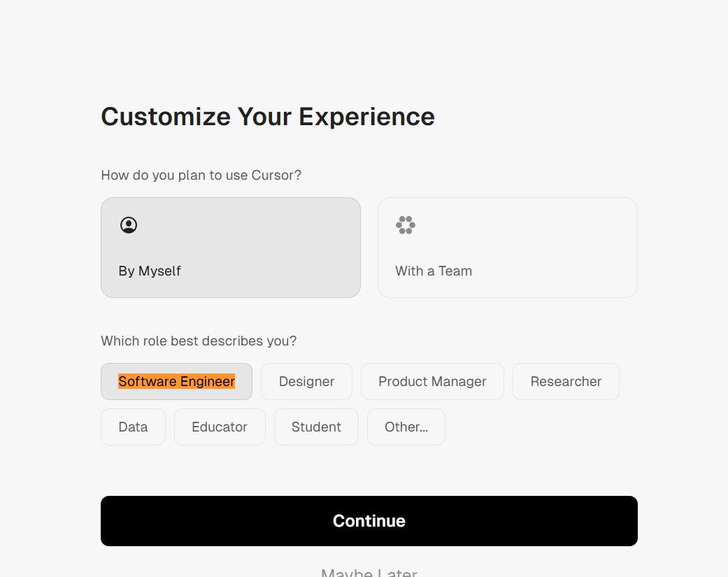Select the By Myself usage option
The width and height of the screenshot is (728, 577).
click(231, 248)
